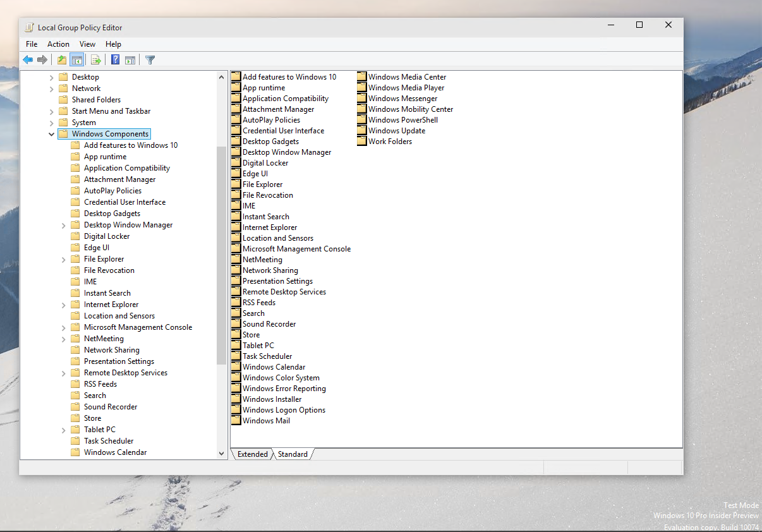Viewport: 762px width, 532px height.
Task: Click folder icon beside IME in tree
Action: click(x=75, y=282)
